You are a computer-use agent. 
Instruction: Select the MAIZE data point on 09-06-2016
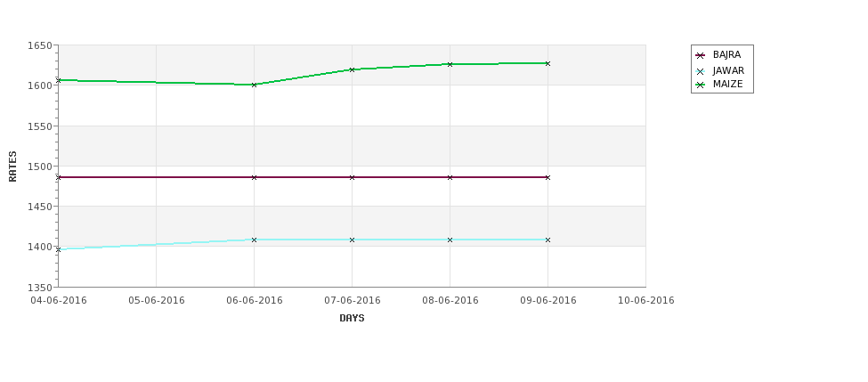tap(548, 64)
